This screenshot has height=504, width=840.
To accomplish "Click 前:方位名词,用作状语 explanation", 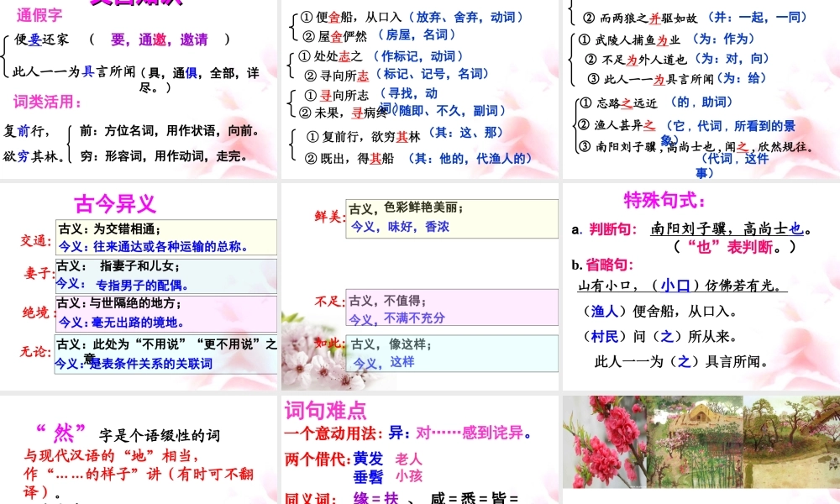I will (x=170, y=131).
